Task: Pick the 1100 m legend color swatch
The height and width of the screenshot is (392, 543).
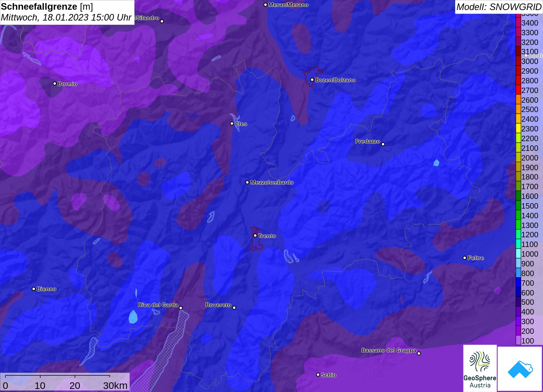Action: (518, 244)
